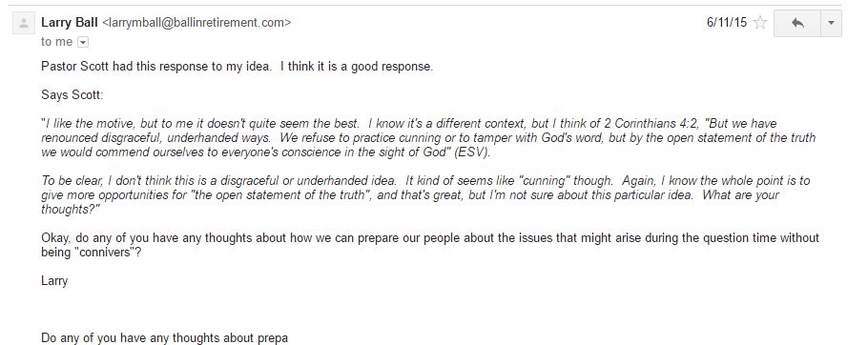Click the 'Larry' signature line
Viewport: 868px width, 345px height.
pos(54,281)
